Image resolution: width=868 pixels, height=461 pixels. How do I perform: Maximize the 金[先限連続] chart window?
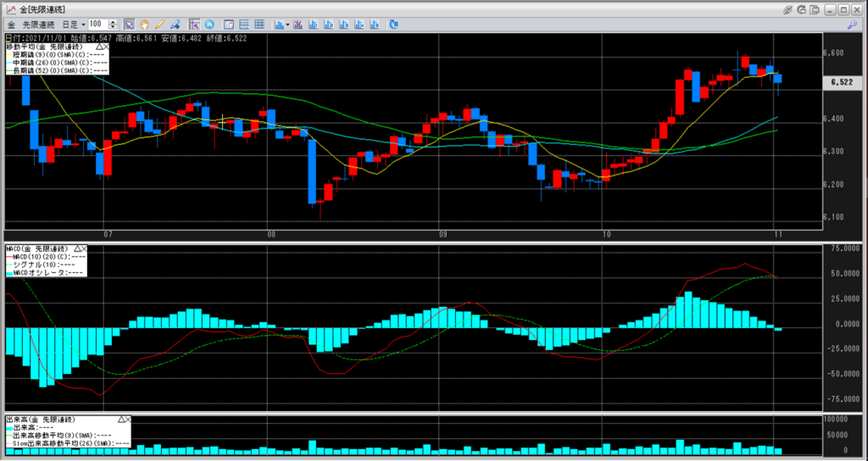point(843,9)
